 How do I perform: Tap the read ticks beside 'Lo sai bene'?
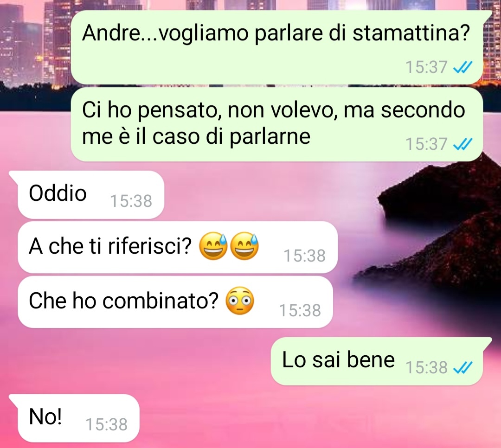462,367
